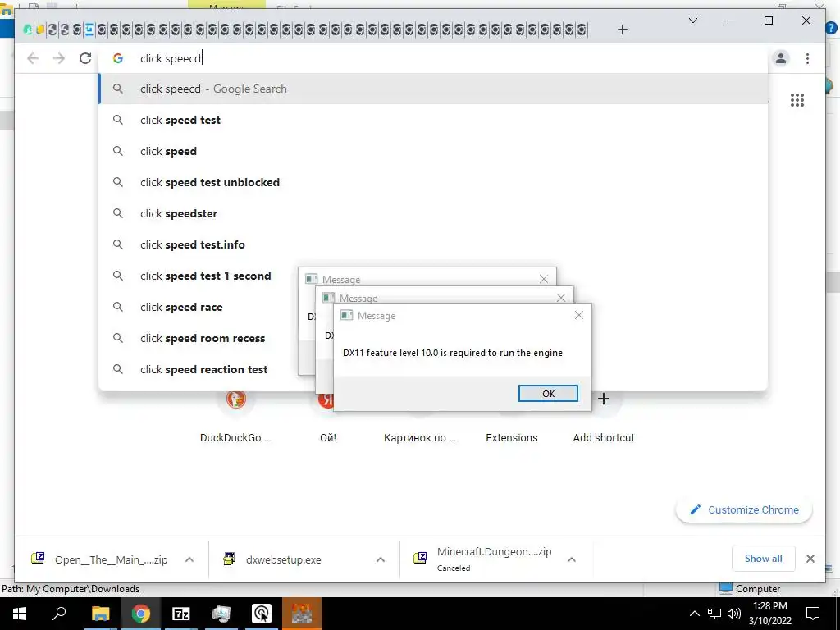Choose the plain 'click speed' suggestion
This screenshot has width=840, height=630.
point(433,151)
